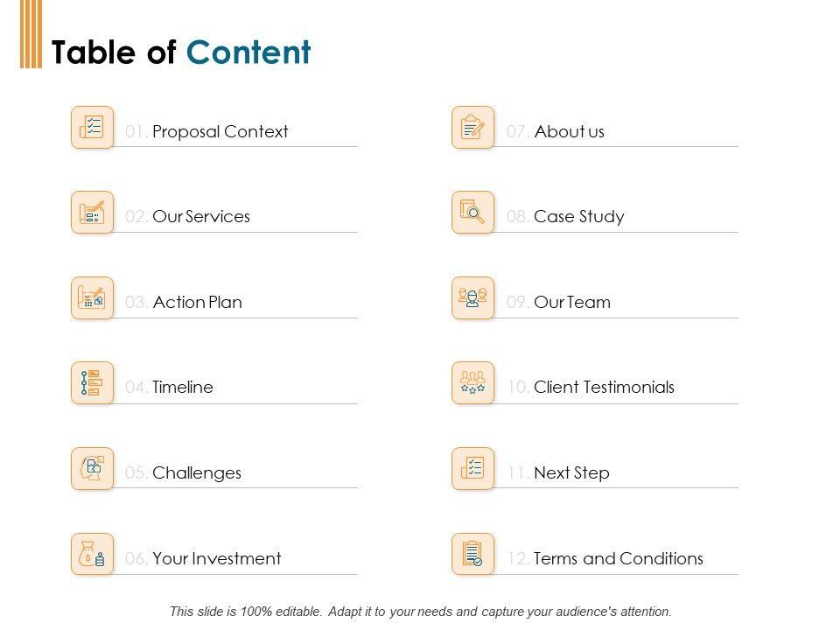Select the Action Plan icon
This screenshot has width=840, height=630.
(92, 298)
